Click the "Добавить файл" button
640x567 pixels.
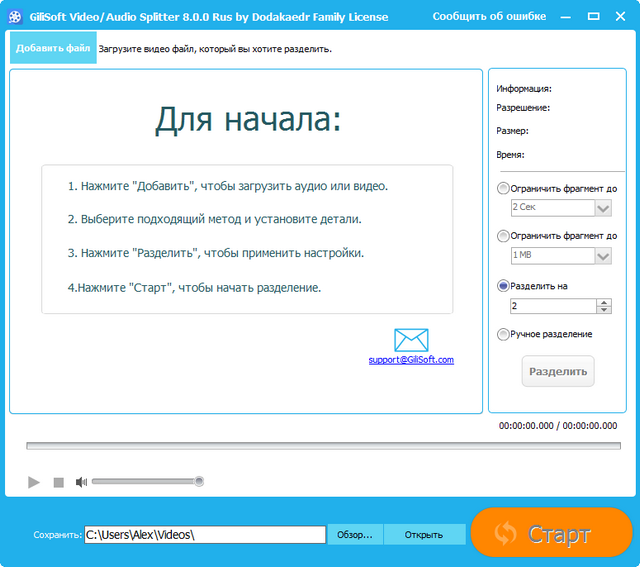click(x=53, y=48)
